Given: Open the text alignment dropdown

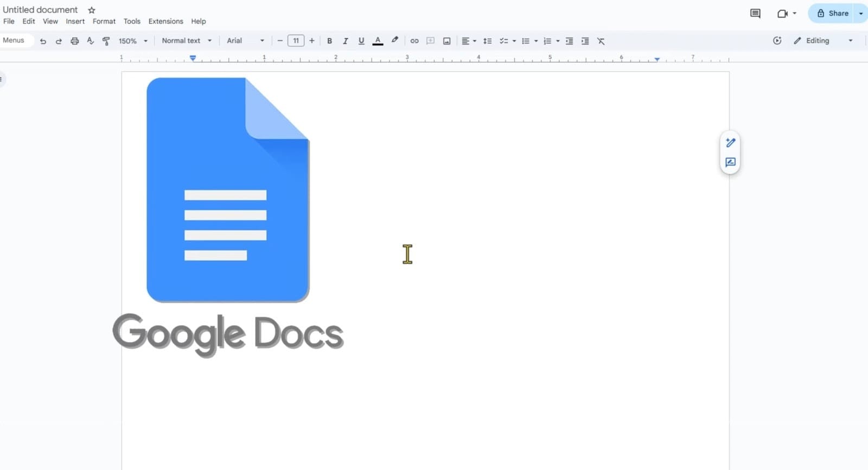Looking at the screenshot, I should click(x=469, y=41).
